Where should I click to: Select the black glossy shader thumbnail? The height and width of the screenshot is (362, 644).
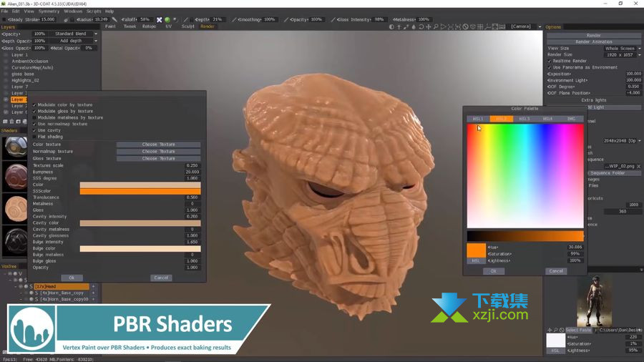[x=16, y=240]
